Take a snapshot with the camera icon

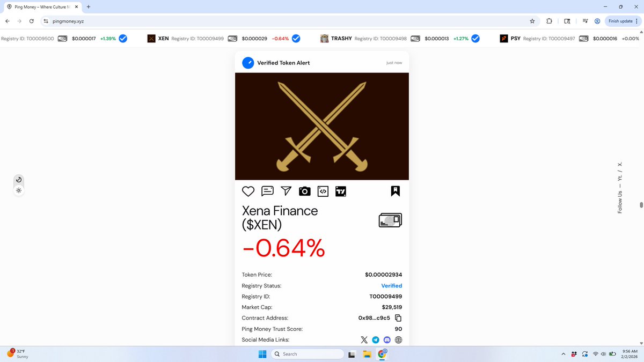point(304,191)
